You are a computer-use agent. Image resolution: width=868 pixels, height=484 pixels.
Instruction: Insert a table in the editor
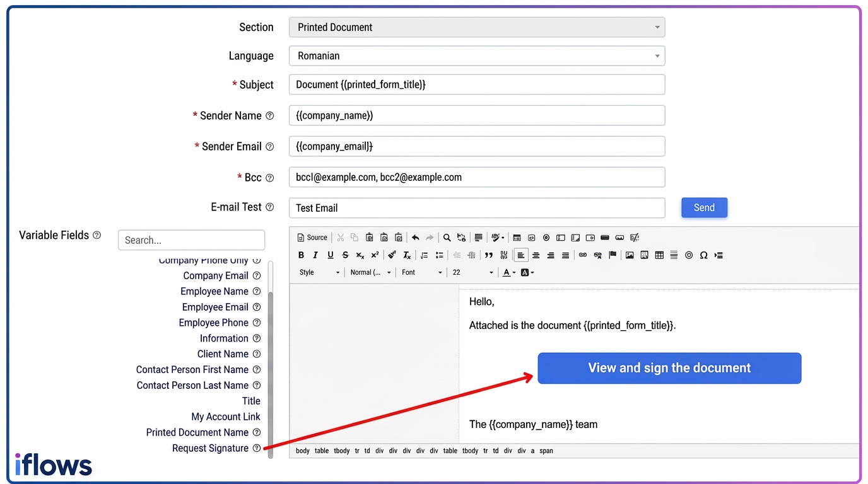(x=659, y=255)
